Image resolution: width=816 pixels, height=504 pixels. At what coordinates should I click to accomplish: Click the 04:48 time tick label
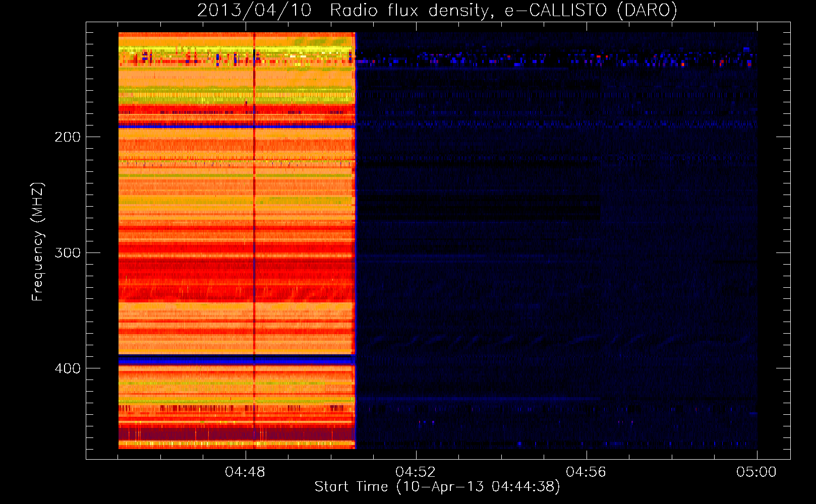[x=245, y=472]
